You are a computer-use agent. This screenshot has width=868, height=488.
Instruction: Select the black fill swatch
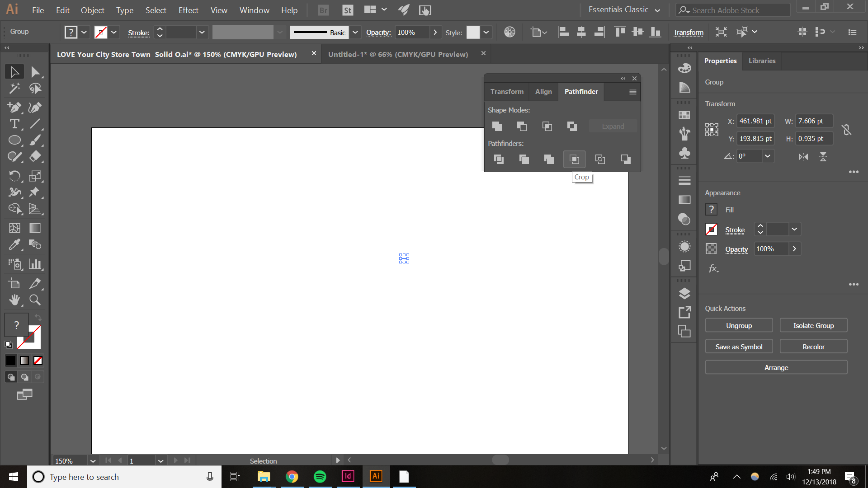[x=10, y=360]
